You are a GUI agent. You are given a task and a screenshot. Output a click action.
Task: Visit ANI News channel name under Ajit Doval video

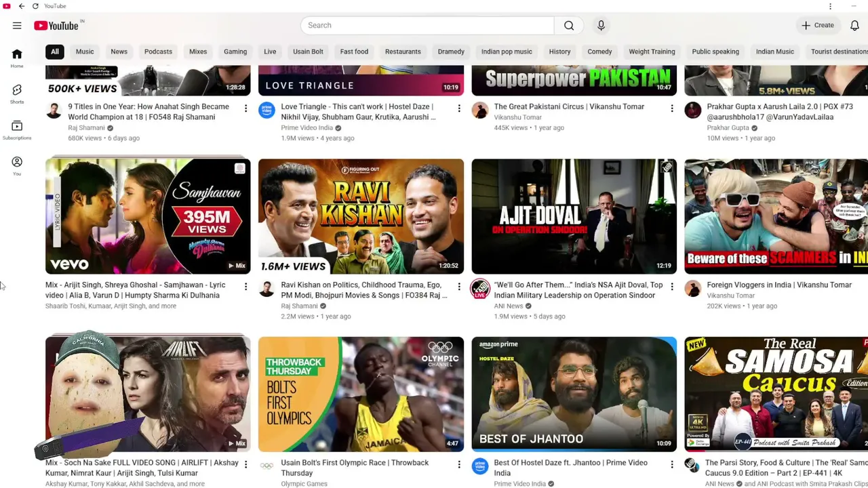tap(509, 306)
